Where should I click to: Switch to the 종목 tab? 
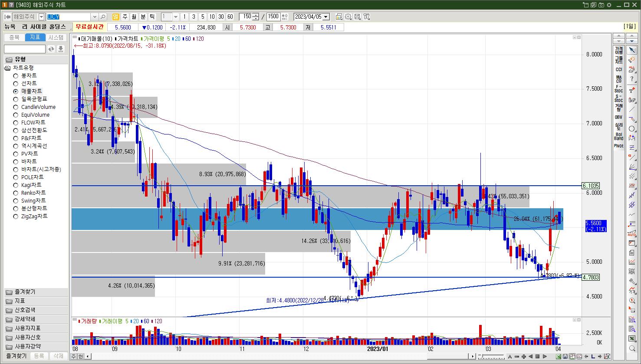(14, 37)
